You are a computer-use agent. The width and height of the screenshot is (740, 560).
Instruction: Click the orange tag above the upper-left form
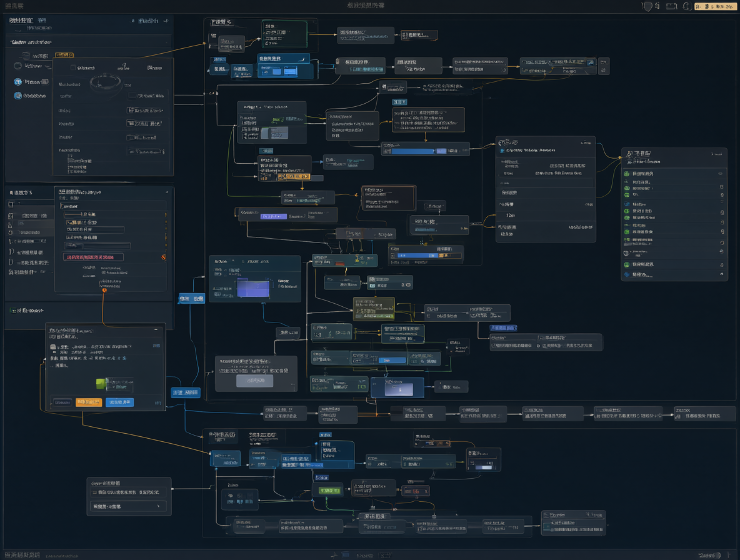pyautogui.click(x=64, y=55)
